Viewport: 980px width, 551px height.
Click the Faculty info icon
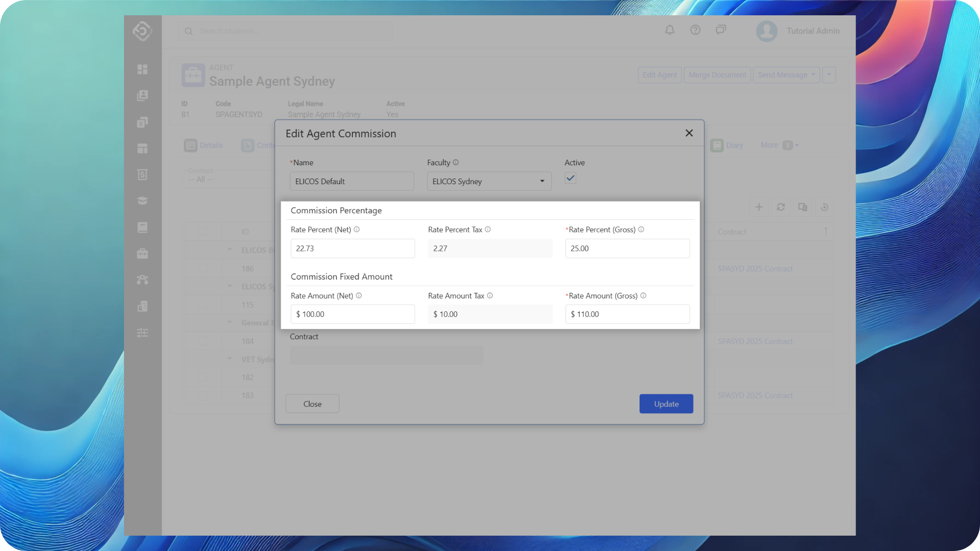click(x=456, y=162)
